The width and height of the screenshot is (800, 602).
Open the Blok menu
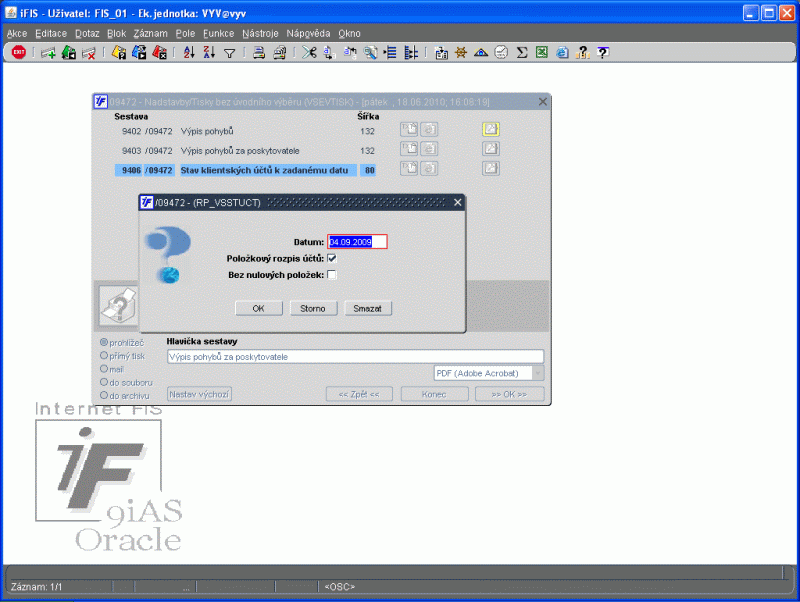[x=116, y=34]
